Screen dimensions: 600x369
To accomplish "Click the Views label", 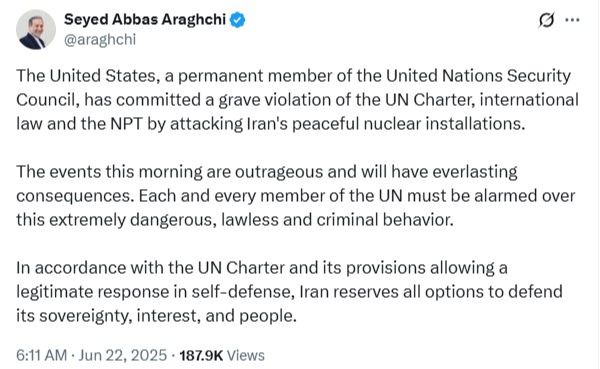I will 246,355.
